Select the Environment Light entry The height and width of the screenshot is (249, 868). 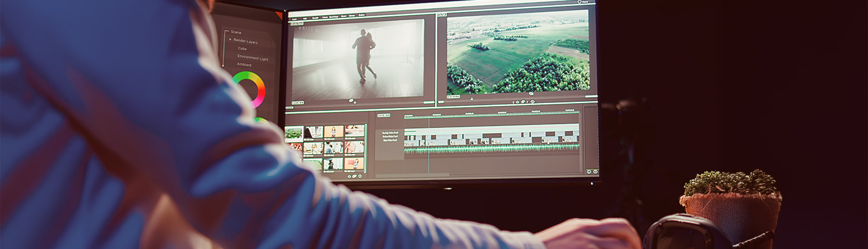[252, 58]
